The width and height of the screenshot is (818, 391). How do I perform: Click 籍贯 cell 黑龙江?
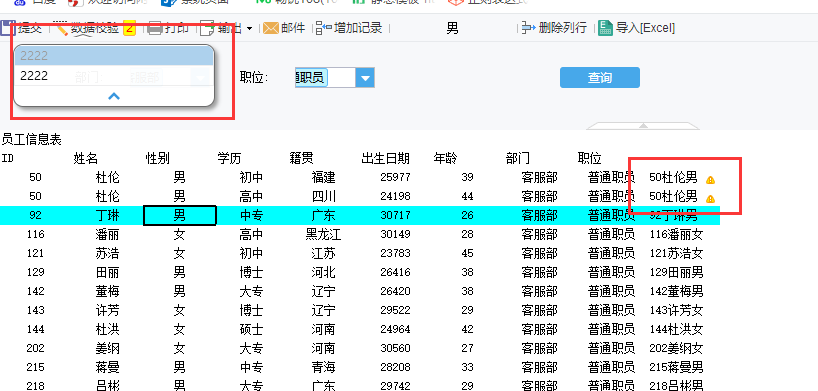click(323, 234)
